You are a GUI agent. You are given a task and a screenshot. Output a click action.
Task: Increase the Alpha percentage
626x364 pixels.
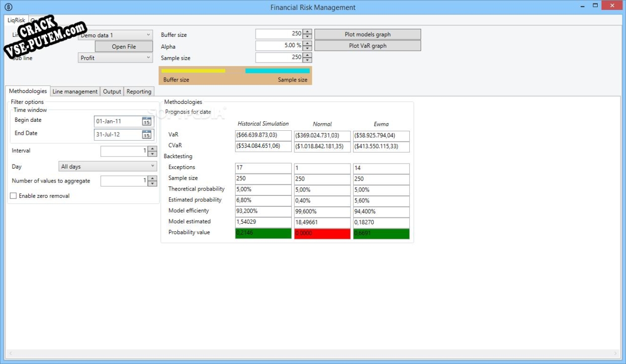pos(307,43)
